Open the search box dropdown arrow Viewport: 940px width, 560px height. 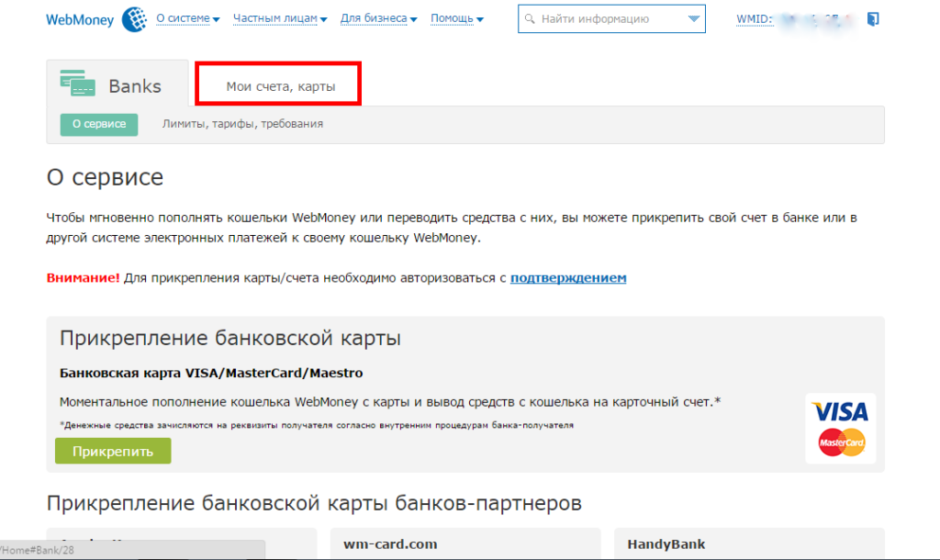[693, 19]
